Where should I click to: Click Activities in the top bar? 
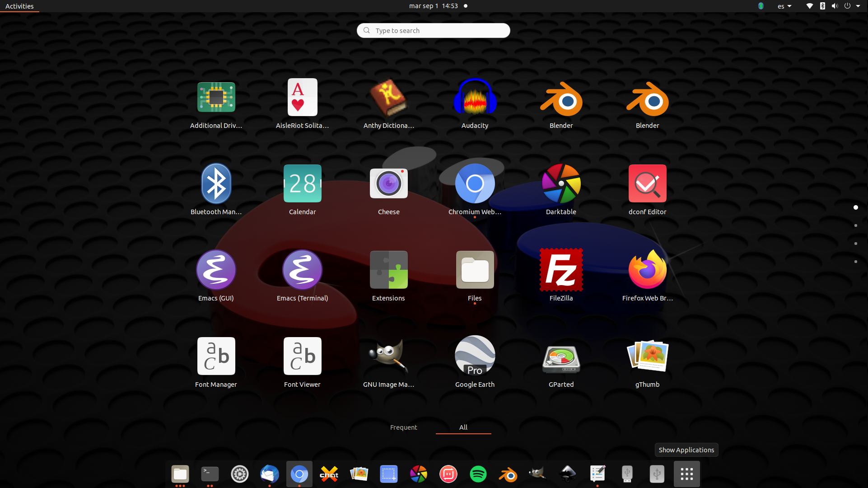pos(19,6)
